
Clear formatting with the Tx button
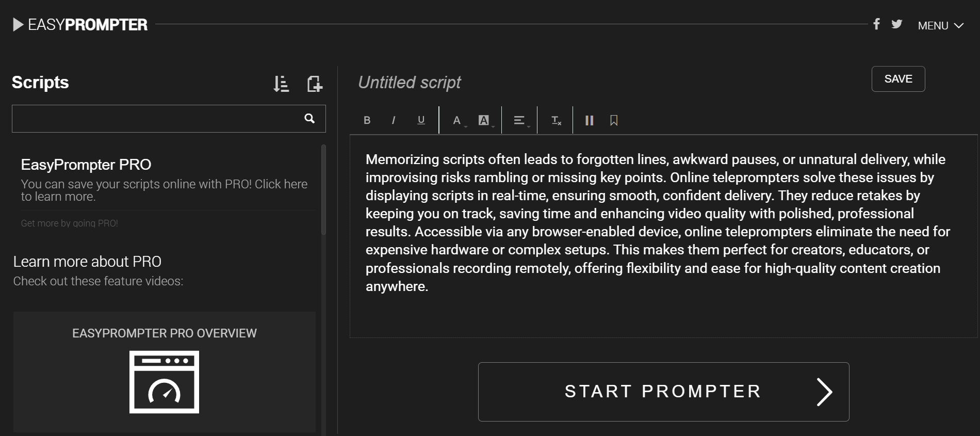[x=556, y=120]
